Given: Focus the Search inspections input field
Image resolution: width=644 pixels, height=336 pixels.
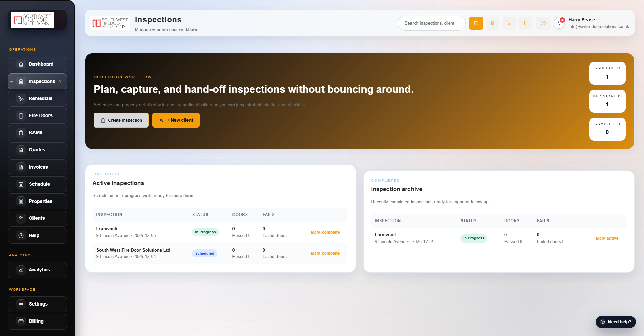Looking at the screenshot, I should tap(431, 23).
